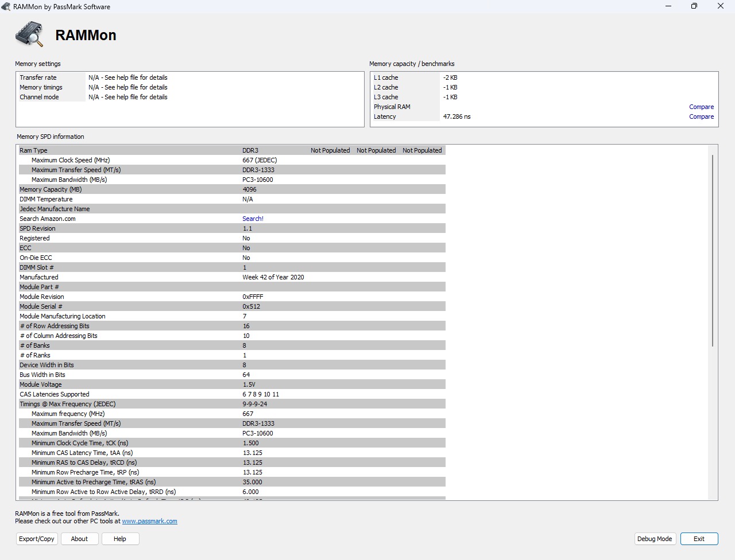Select the Maximum Transfer Speed (MT/s) row under Ram Type
This screenshot has height=560, width=735.
coord(232,170)
